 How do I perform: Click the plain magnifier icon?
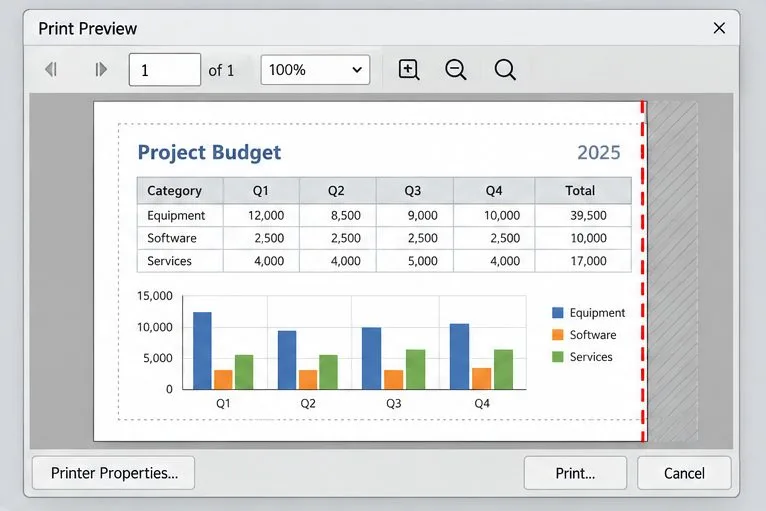pyautogui.click(x=505, y=69)
